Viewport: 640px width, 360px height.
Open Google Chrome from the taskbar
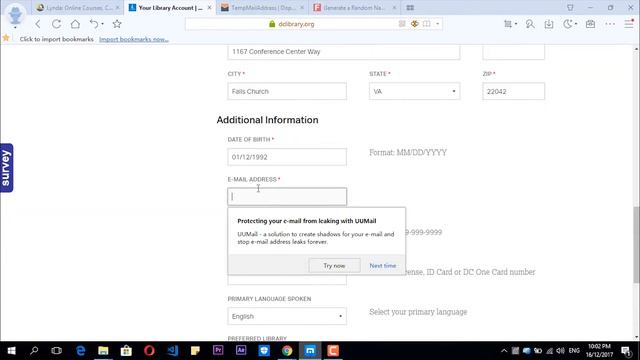click(287, 351)
